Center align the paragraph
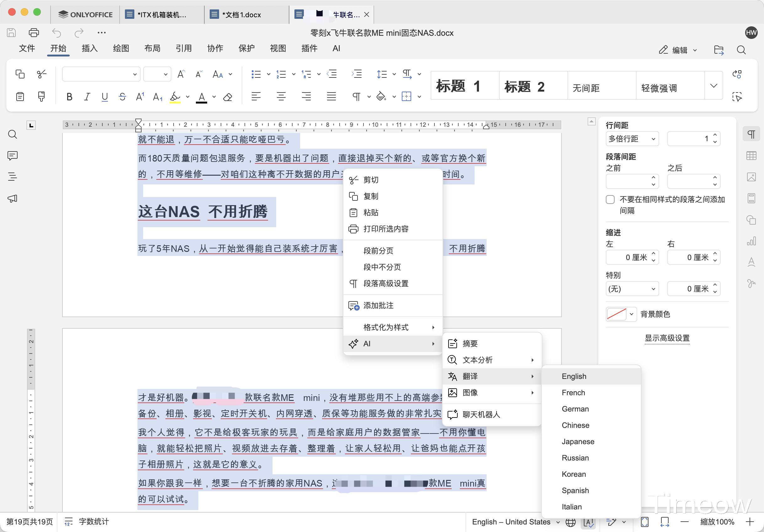Screen dimensions: 764x532 [281, 97]
